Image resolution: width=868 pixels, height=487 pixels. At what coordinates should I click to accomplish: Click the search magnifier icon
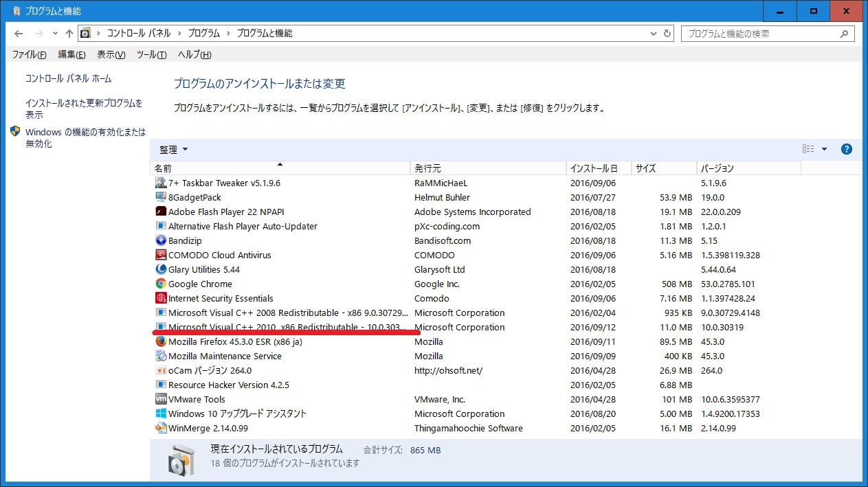(845, 34)
